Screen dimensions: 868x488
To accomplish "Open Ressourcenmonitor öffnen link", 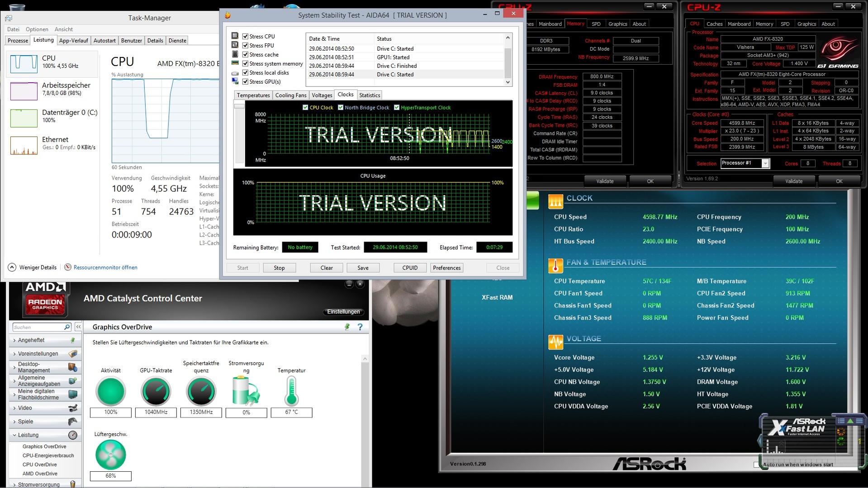I will pos(105,267).
